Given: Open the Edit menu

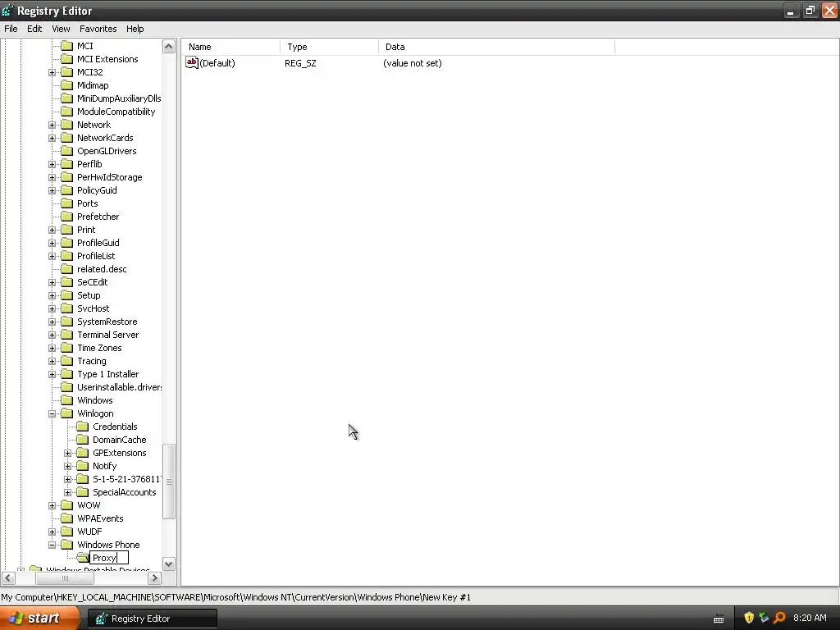Looking at the screenshot, I should 34,29.
